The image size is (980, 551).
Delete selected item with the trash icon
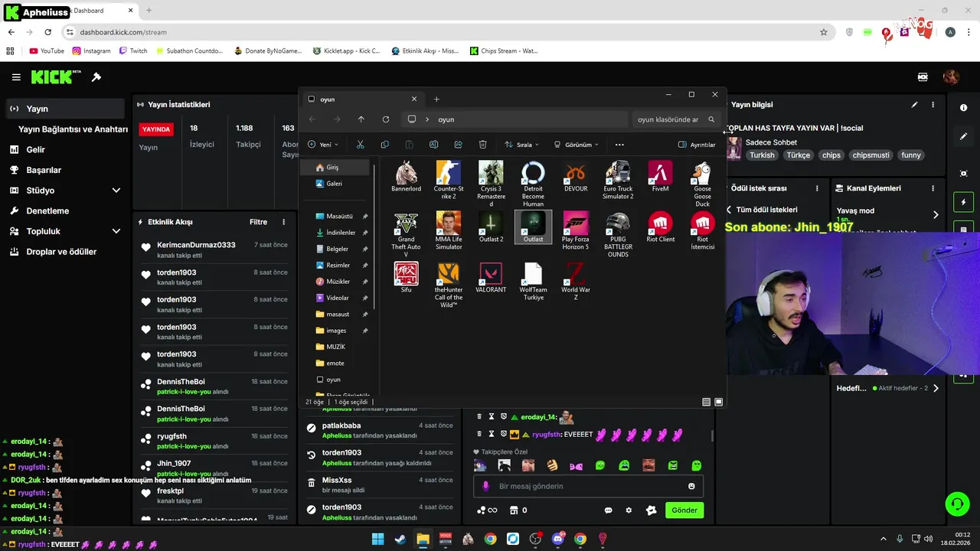point(482,145)
